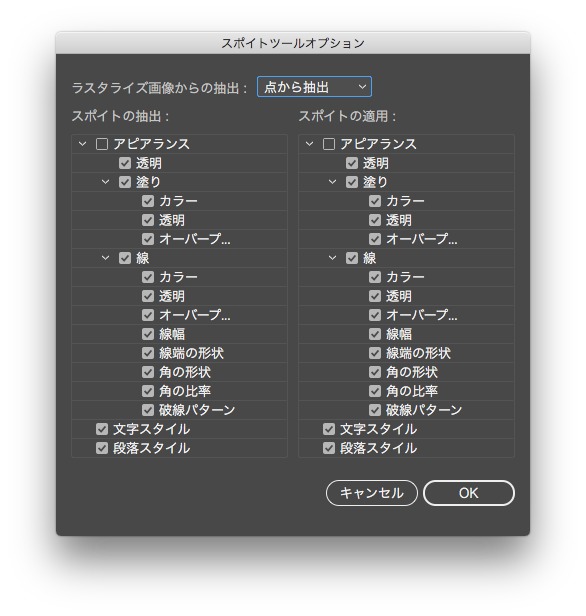Viewport: 586px width, 616px height.
Task: Click the キャンセル button
Action: click(372, 493)
